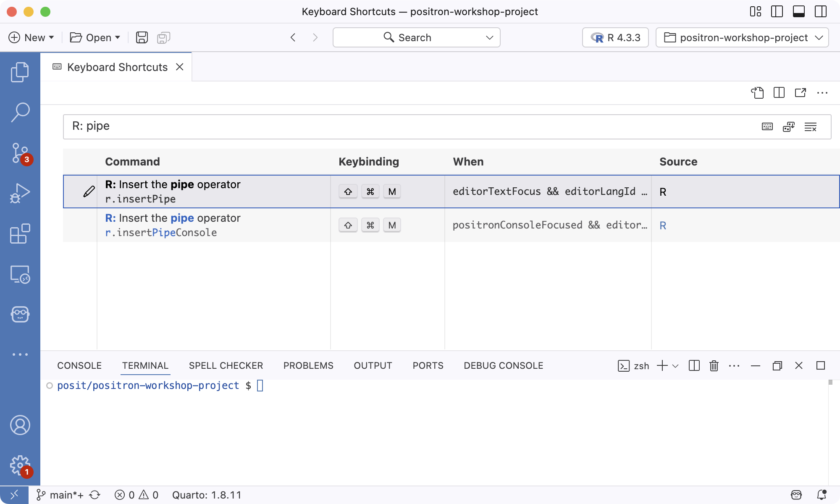Open the Extensions view
The height and width of the screenshot is (504, 840).
20,234
